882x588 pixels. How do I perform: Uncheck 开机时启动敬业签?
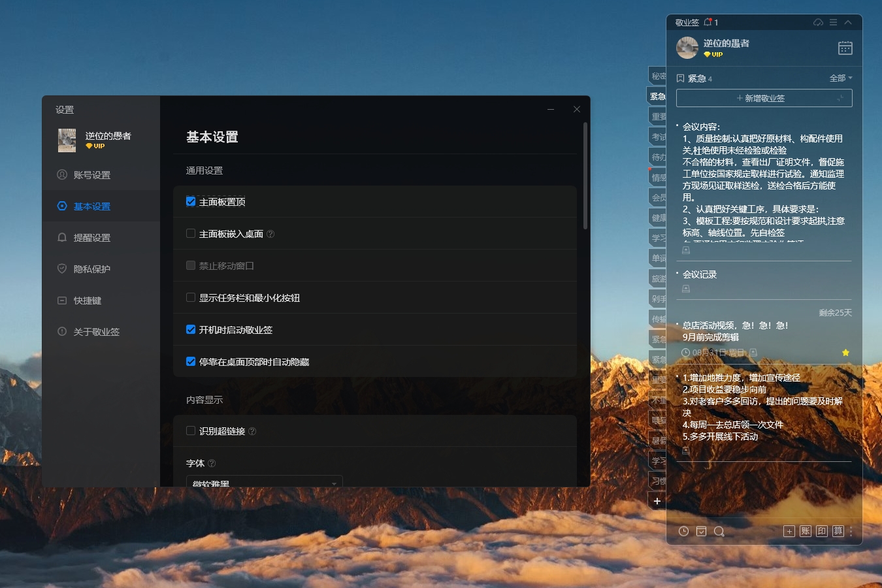pyautogui.click(x=191, y=329)
